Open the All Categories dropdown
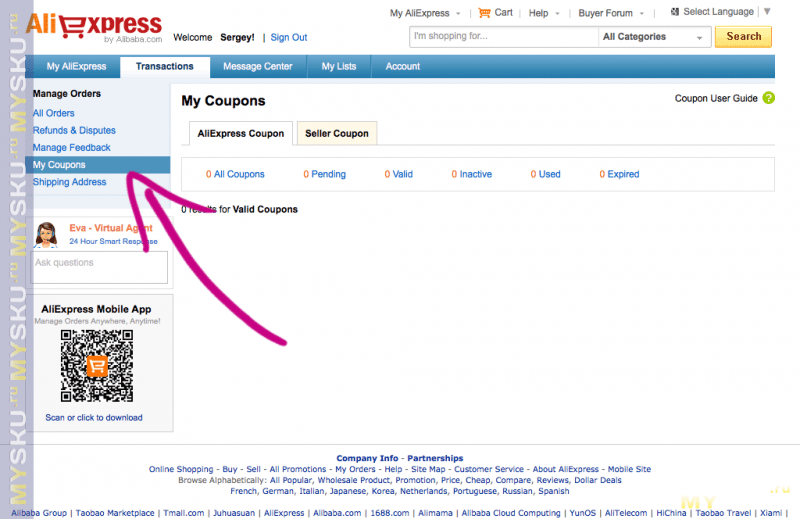 click(654, 37)
